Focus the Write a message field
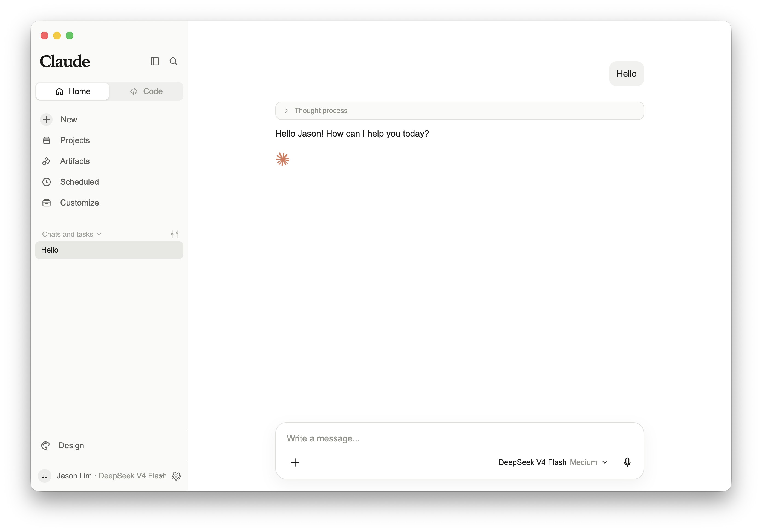Screen dimensions: 762x532 click(x=460, y=438)
